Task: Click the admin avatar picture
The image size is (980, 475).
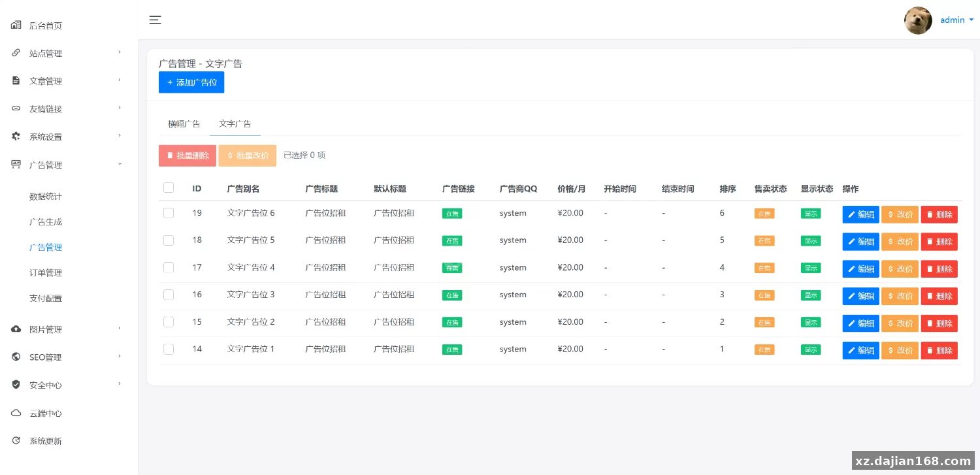Action: tap(918, 20)
